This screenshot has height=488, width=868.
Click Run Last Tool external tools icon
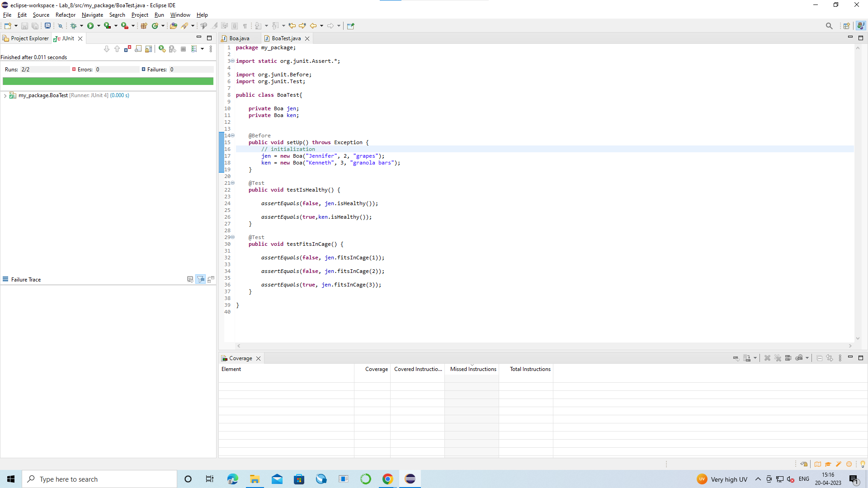(124, 26)
